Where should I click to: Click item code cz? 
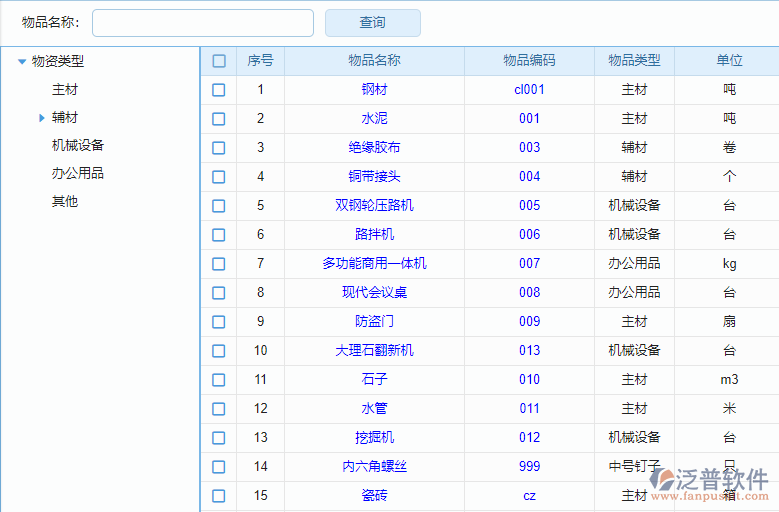530,496
